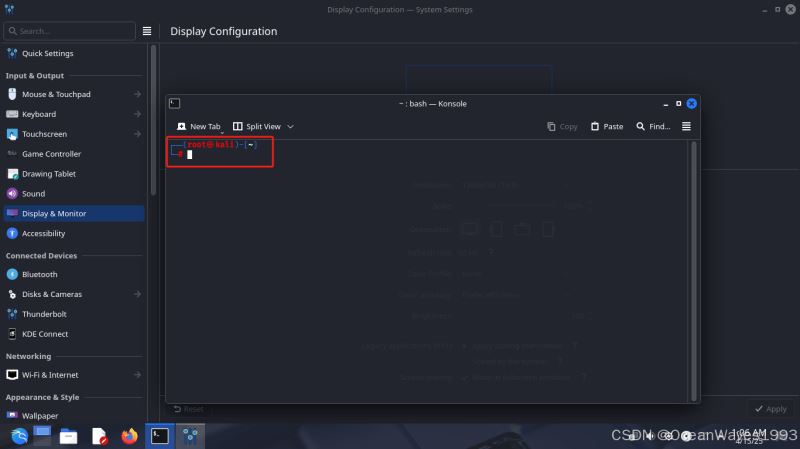Open the Konsole hamburger menu
Viewport: 800px width, 449px height.
[x=686, y=127]
